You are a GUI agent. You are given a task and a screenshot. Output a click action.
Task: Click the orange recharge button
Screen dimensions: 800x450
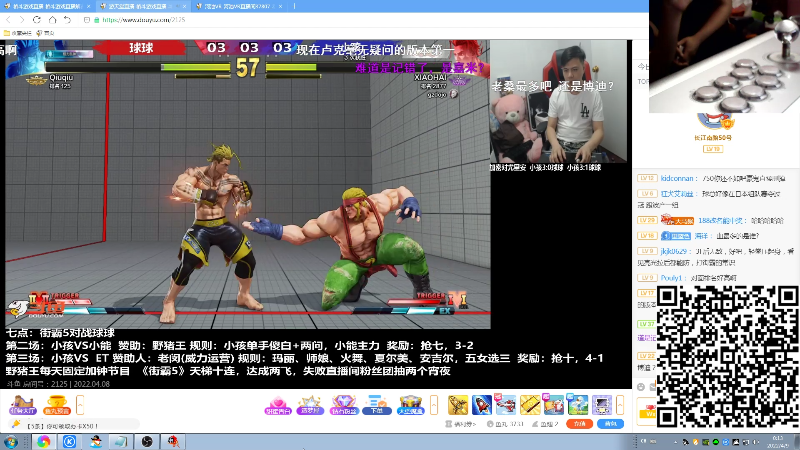point(580,424)
